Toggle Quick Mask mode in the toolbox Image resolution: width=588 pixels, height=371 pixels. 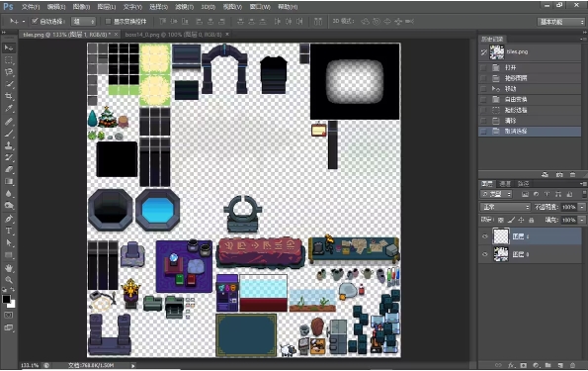(9, 316)
